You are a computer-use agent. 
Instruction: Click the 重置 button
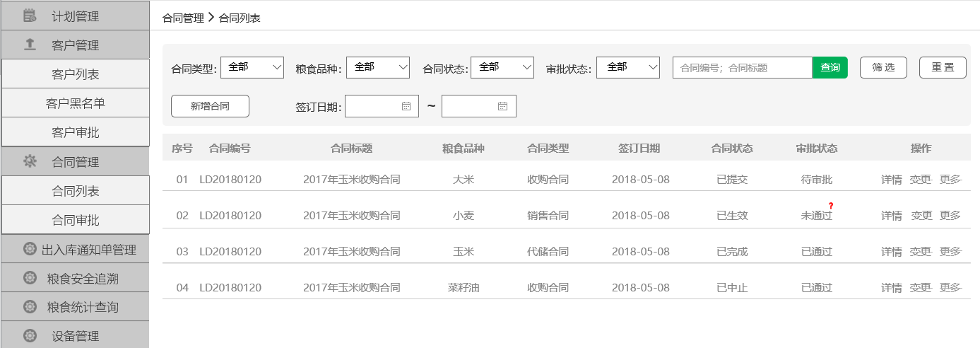pyautogui.click(x=943, y=67)
